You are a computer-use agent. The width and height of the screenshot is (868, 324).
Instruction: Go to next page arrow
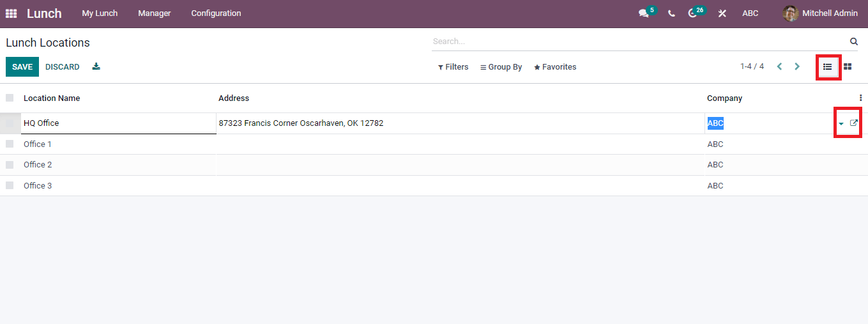pos(797,66)
